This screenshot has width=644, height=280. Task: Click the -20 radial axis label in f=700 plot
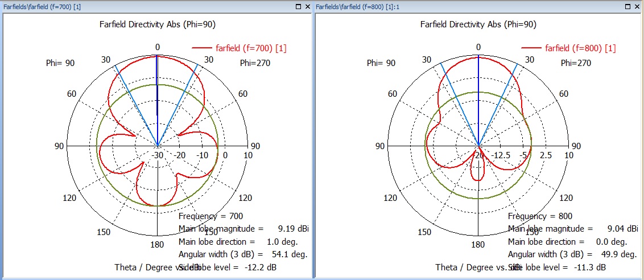[x=179, y=155]
